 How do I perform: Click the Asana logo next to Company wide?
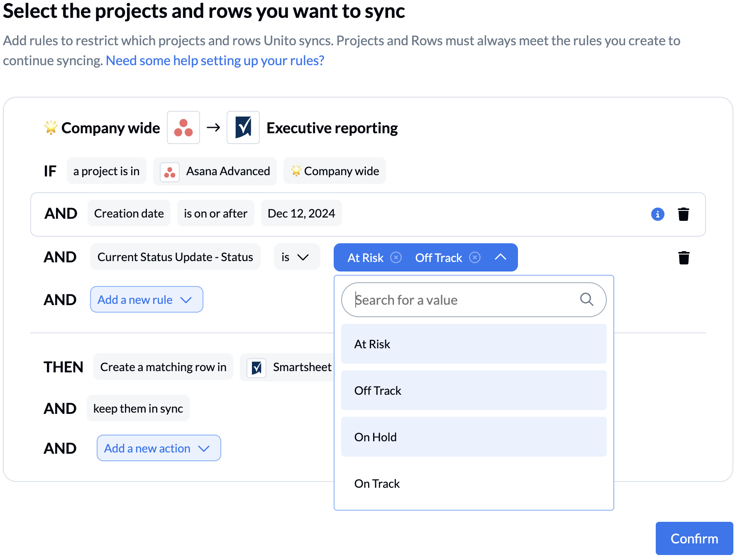coord(183,127)
